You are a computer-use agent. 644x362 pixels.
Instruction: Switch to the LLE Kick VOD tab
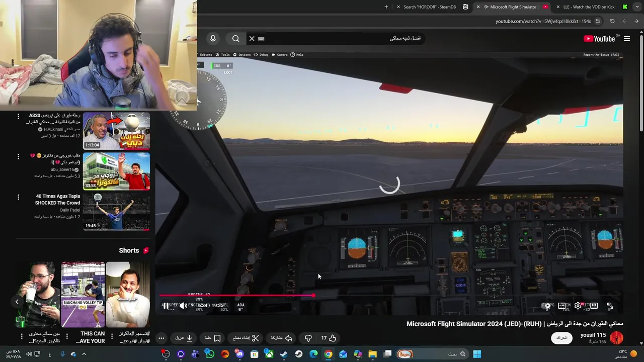(x=589, y=7)
